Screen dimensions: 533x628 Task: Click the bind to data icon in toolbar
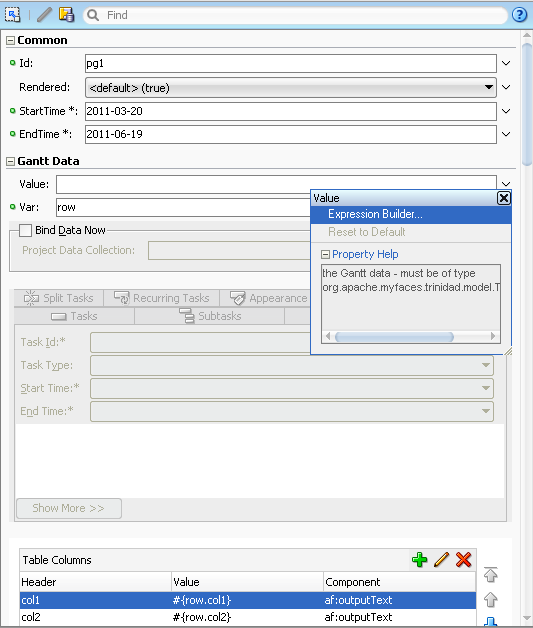click(x=66, y=15)
